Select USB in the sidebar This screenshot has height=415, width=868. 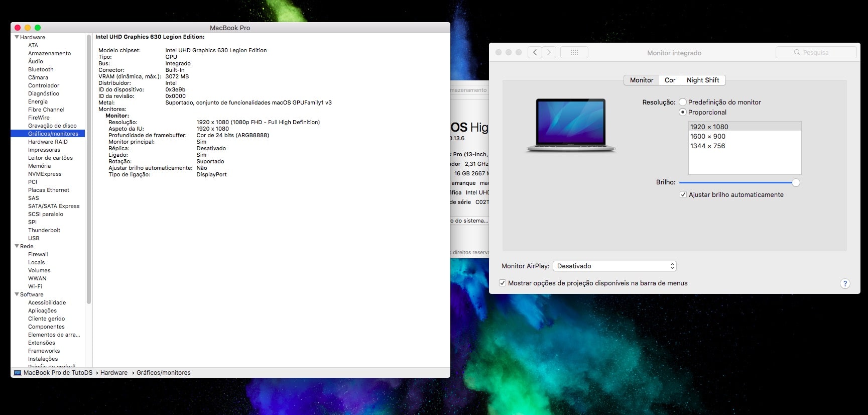click(x=34, y=238)
